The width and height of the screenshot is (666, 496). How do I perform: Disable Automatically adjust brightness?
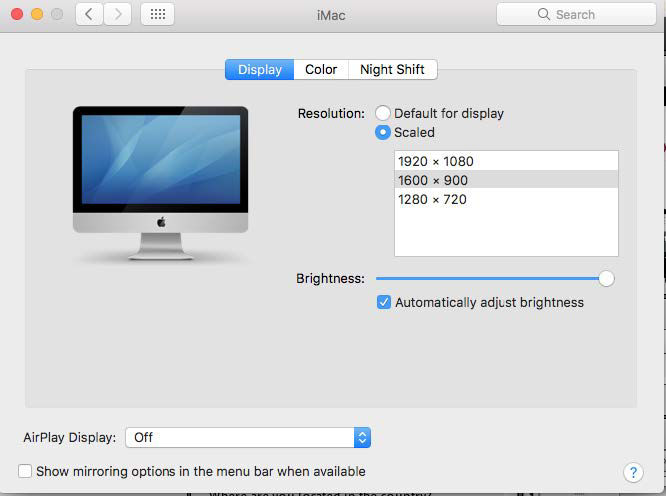[384, 302]
